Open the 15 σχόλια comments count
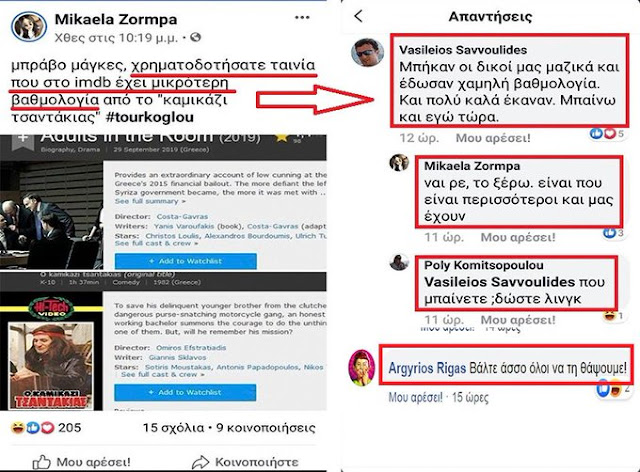The height and width of the screenshot is (472, 640). coord(173,428)
